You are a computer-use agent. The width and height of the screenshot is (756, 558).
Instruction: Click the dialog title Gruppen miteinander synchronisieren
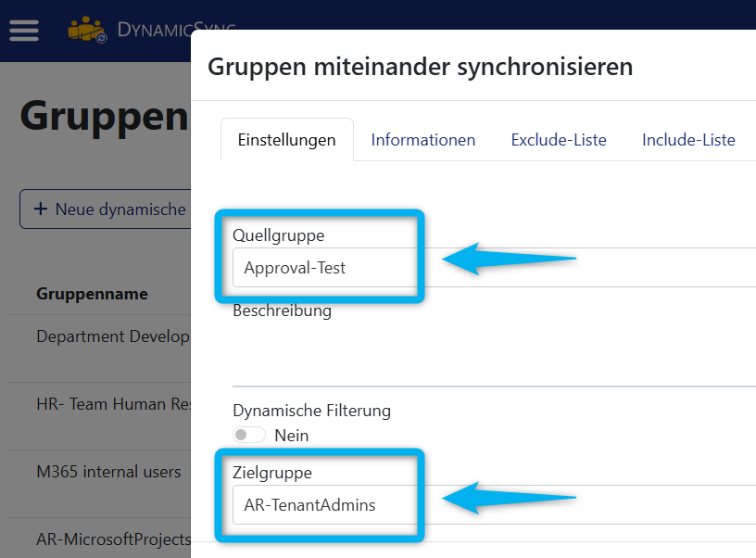[x=420, y=67]
